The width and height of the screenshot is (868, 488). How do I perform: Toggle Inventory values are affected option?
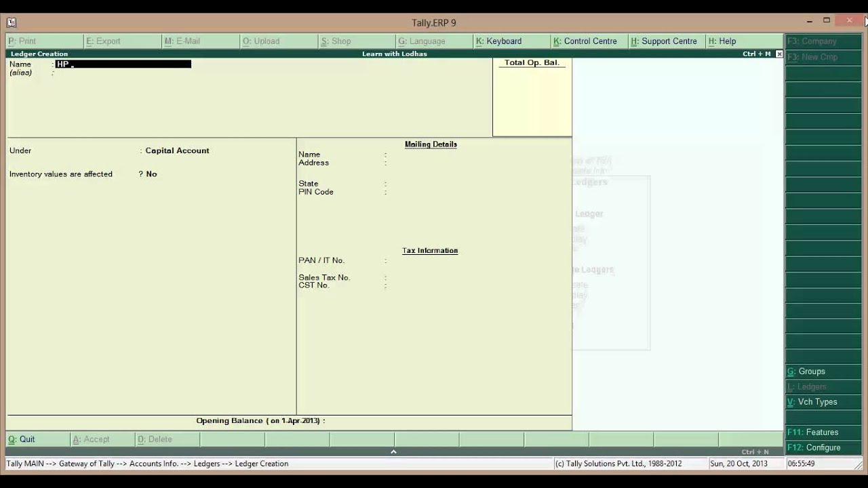151,174
